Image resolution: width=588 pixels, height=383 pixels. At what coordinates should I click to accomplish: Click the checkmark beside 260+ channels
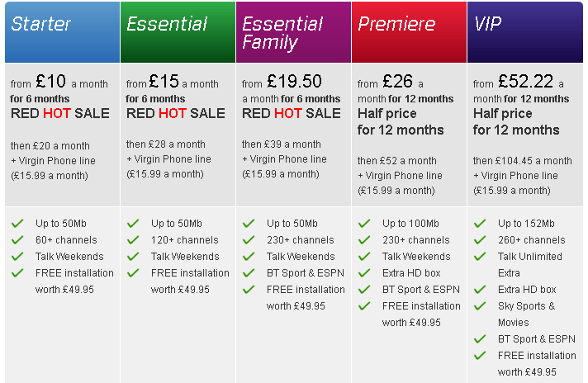tap(480, 240)
